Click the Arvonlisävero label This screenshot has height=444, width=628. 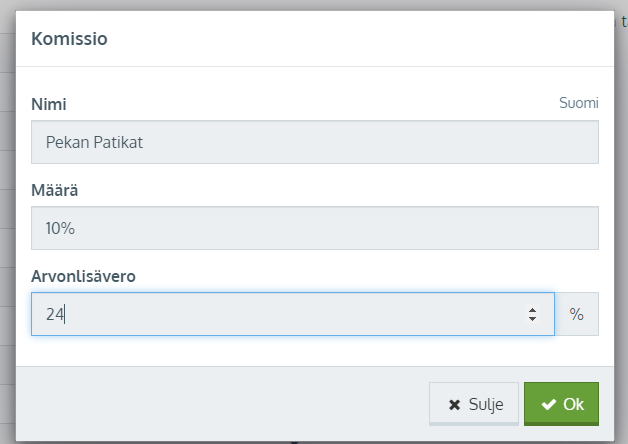pos(83,276)
